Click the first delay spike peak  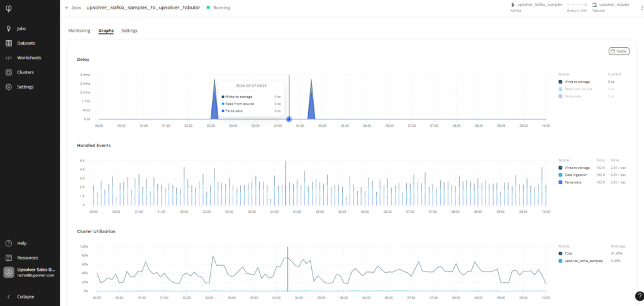tap(214, 80)
